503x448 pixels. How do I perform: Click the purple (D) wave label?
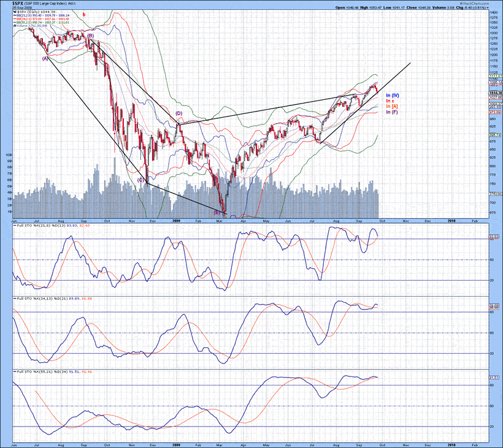(179, 113)
